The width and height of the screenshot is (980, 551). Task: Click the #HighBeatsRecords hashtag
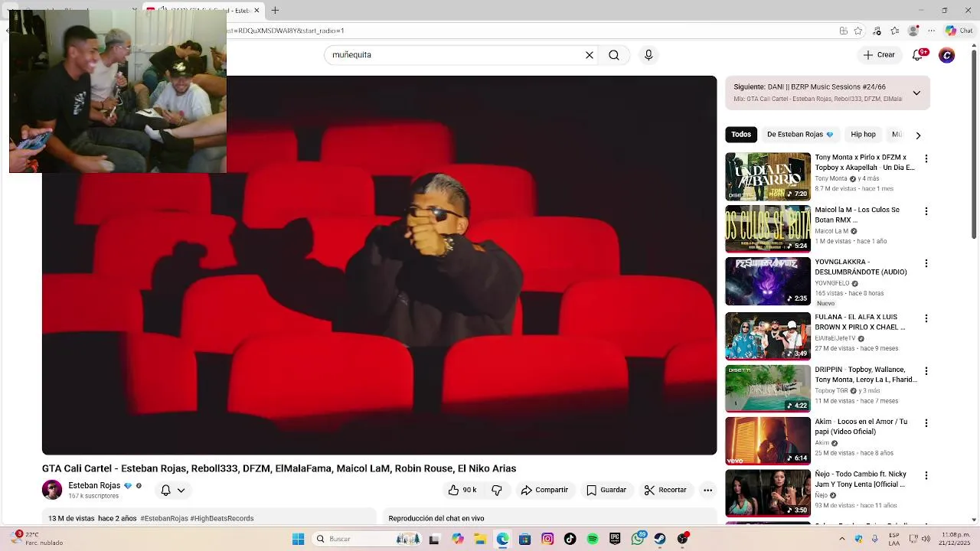click(x=222, y=519)
